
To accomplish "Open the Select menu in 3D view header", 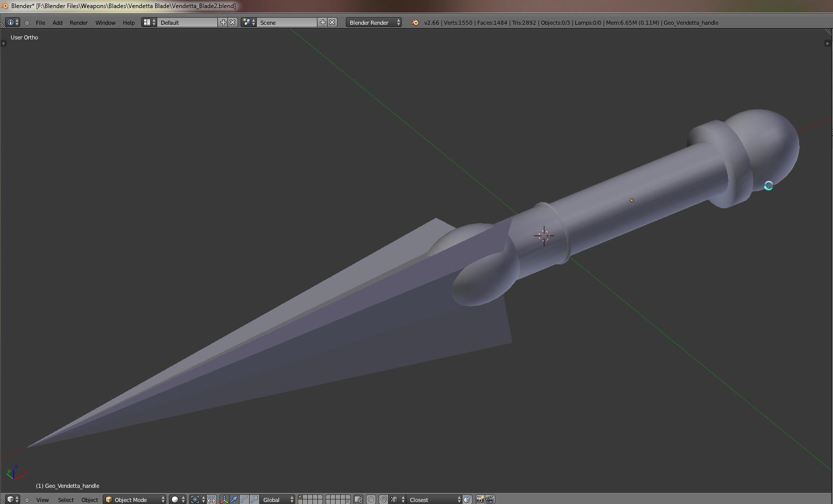I will [x=66, y=499].
